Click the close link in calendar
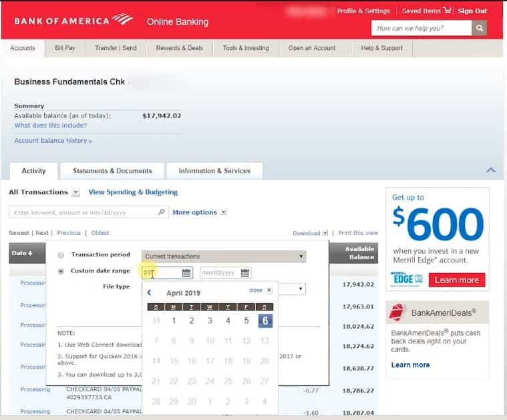 point(256,290)
